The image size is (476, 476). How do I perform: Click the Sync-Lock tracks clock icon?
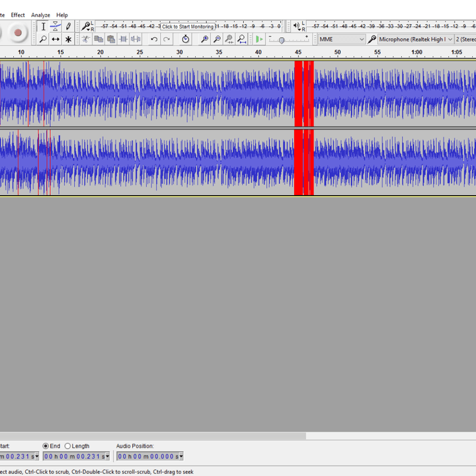(186, 39)
